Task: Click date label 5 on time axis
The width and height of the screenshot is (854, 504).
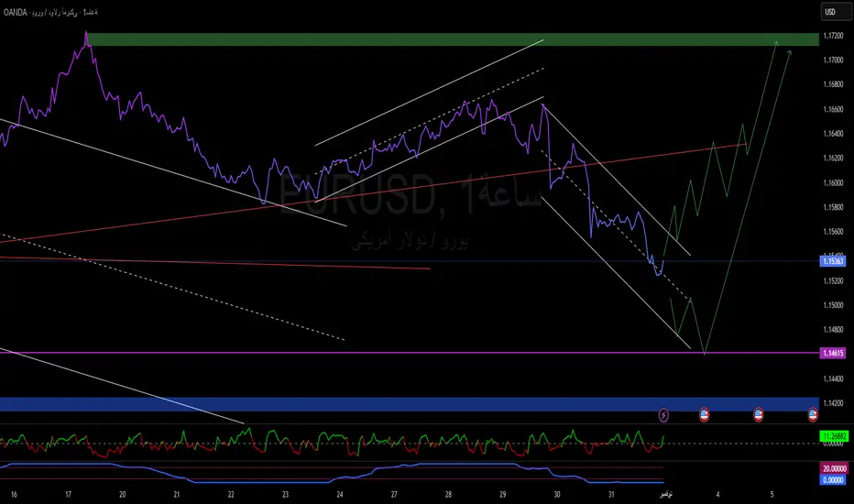Action: (772, 495)
